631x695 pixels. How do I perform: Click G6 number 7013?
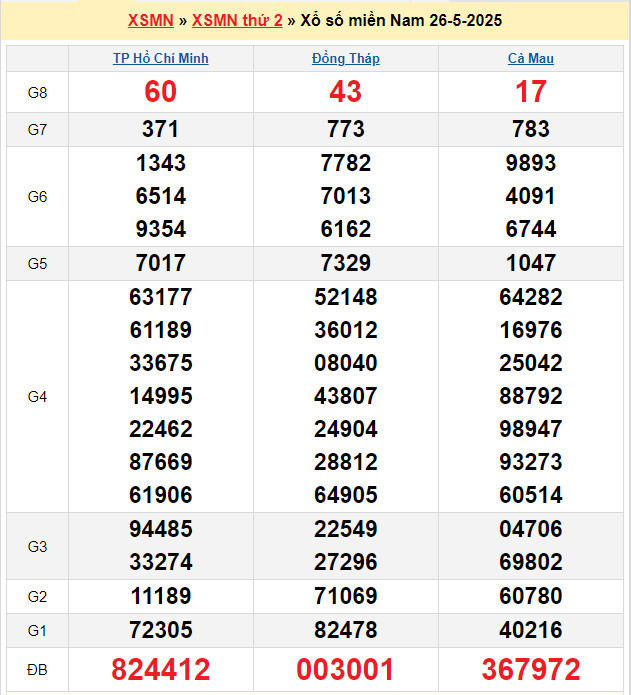click(346, 196)
